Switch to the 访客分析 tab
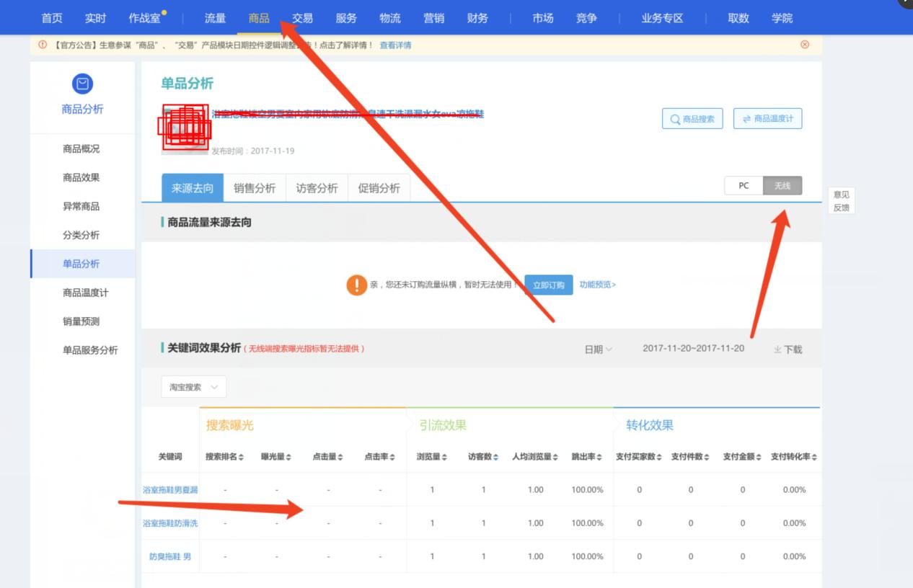 [317, 187]
